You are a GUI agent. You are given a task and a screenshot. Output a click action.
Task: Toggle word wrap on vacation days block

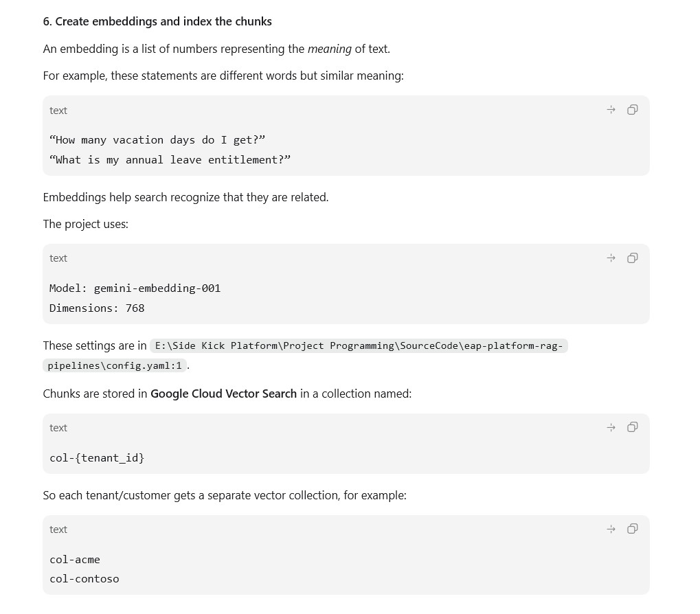(x=611, y=110)
